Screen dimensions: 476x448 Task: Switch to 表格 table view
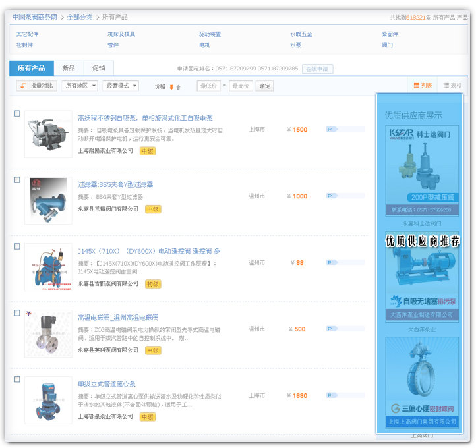452,86
